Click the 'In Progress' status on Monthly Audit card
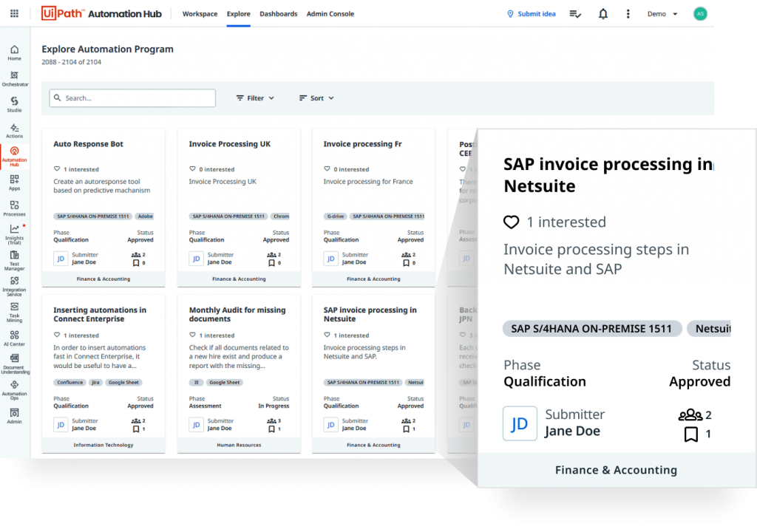The width and height of the screenshot is (757, 532). click(x=274, y=406)
